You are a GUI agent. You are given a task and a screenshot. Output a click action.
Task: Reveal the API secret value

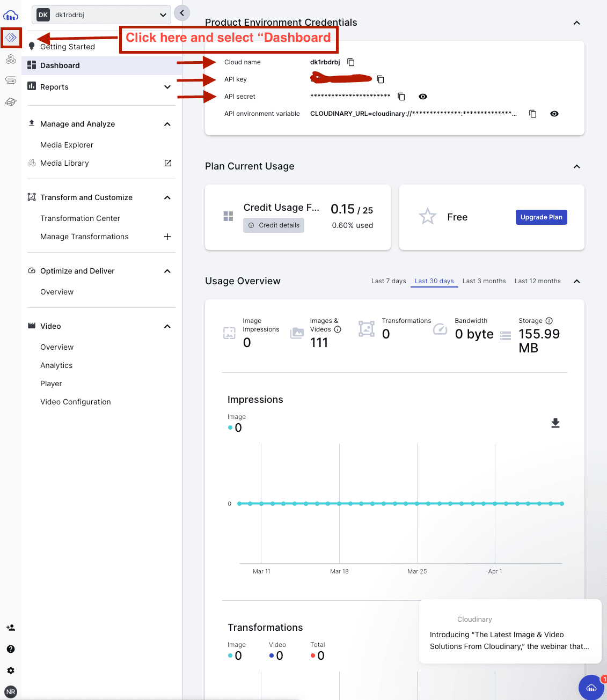click(423, 97)
